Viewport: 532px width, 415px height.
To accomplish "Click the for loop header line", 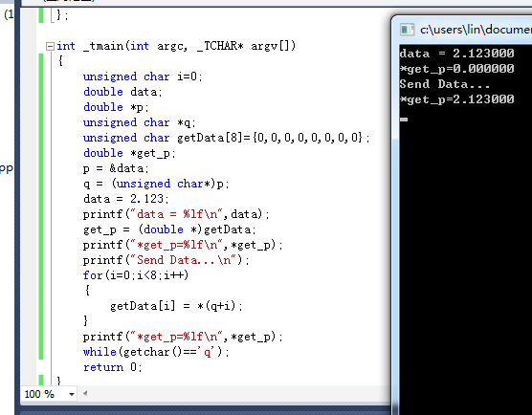I will pyautogui.click(x=136, y=275).
